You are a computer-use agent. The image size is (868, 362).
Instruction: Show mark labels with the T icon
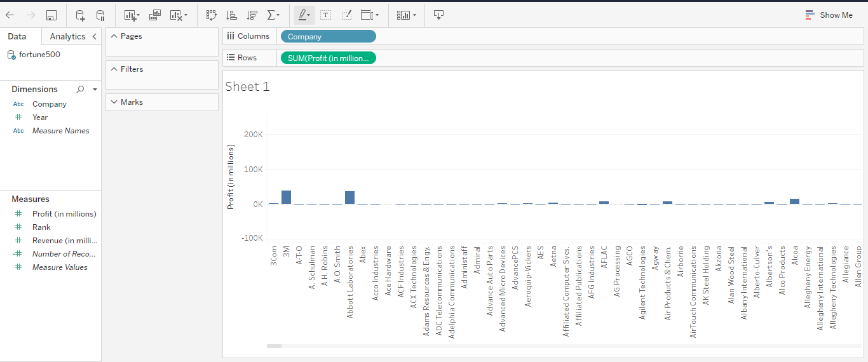click(x=325, y=15)
